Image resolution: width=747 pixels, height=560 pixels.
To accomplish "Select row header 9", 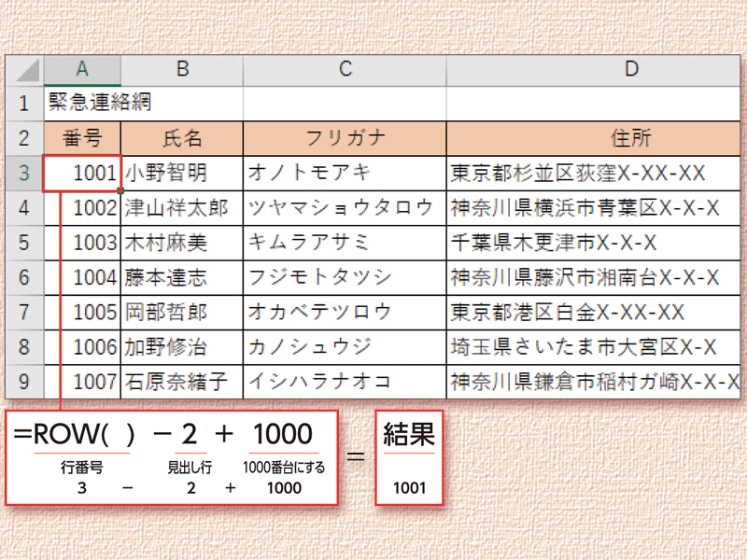I will pos(25,381).
